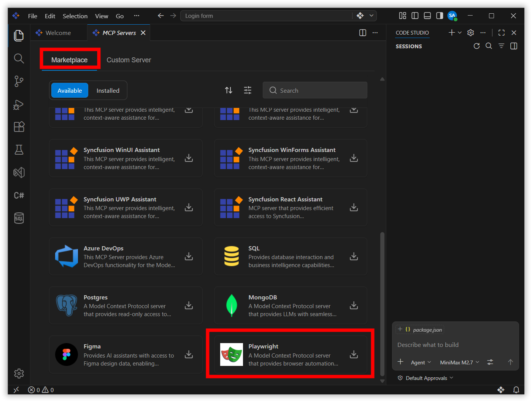Install Syncfusion React Assistant server
Screen dimensions: 532x402
[x=354, y=207]
